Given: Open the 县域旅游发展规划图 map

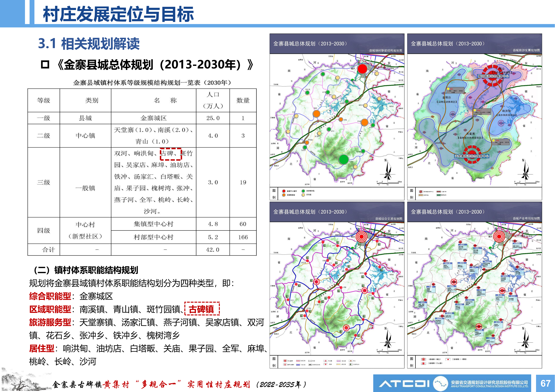Looking at the screenshot, I should tap(474, 117).
